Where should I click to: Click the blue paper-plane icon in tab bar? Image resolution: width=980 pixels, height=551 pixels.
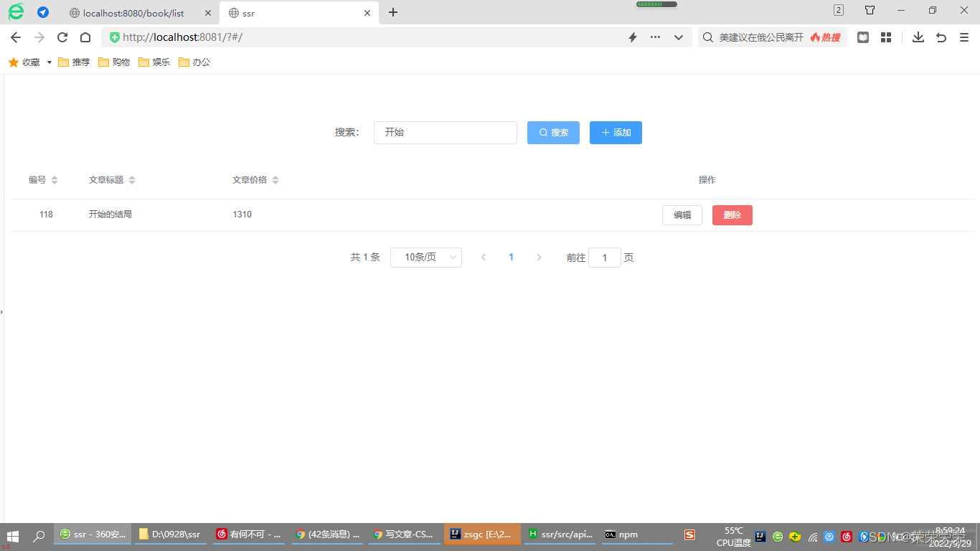tap(43, 12)
